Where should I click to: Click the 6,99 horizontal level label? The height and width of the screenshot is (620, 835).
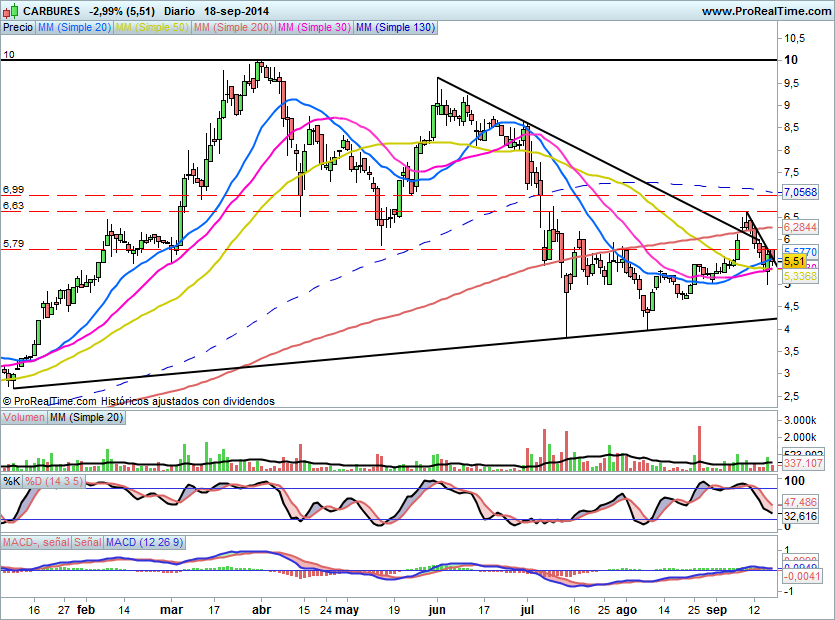(x=13, y=189)
